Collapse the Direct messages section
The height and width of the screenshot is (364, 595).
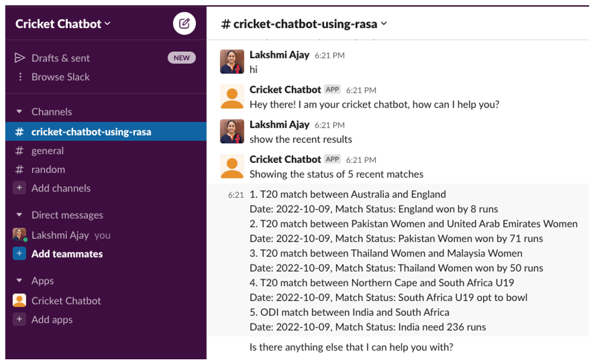click(x=19, y=215)
